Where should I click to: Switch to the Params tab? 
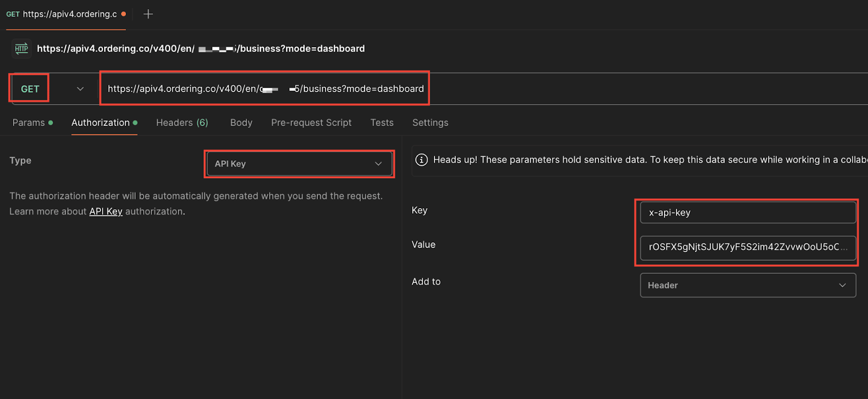(33, 123)
